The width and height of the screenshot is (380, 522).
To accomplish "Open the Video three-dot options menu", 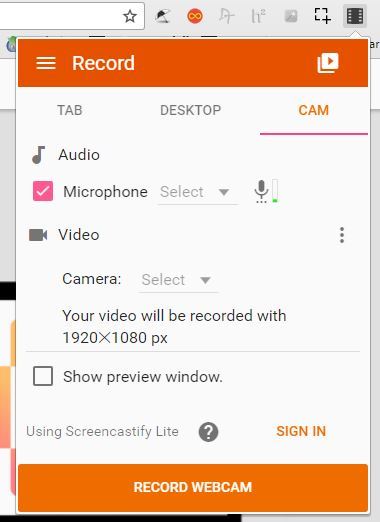I will click(342, 235).
